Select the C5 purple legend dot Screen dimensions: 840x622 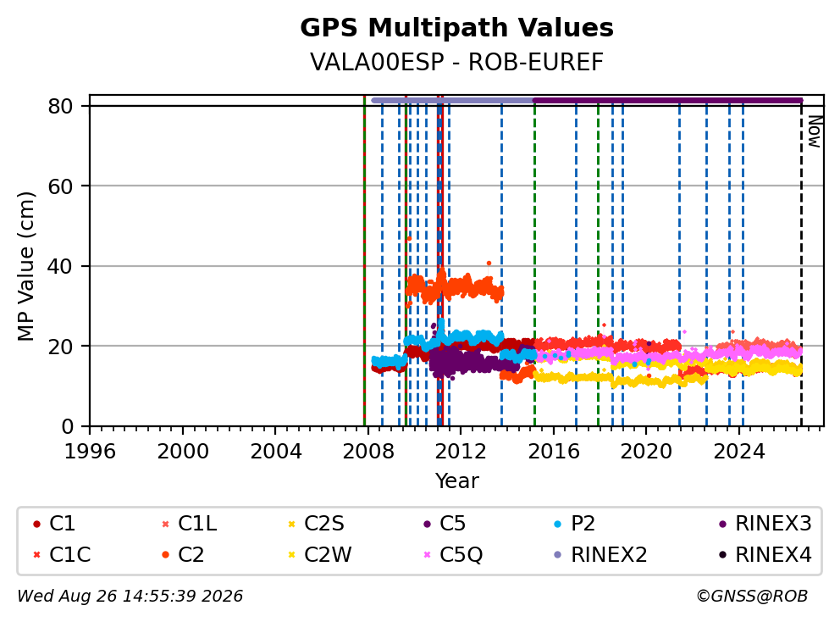point(427,524)
